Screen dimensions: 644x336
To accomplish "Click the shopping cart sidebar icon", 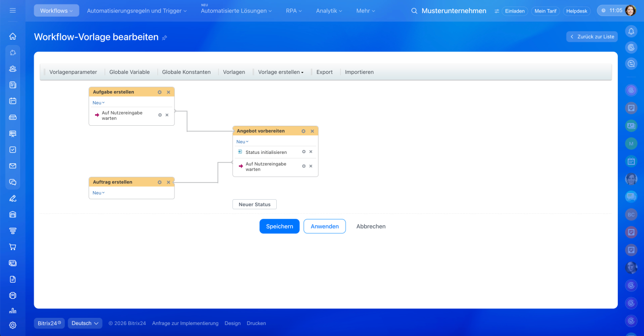I will pos(13,247).
